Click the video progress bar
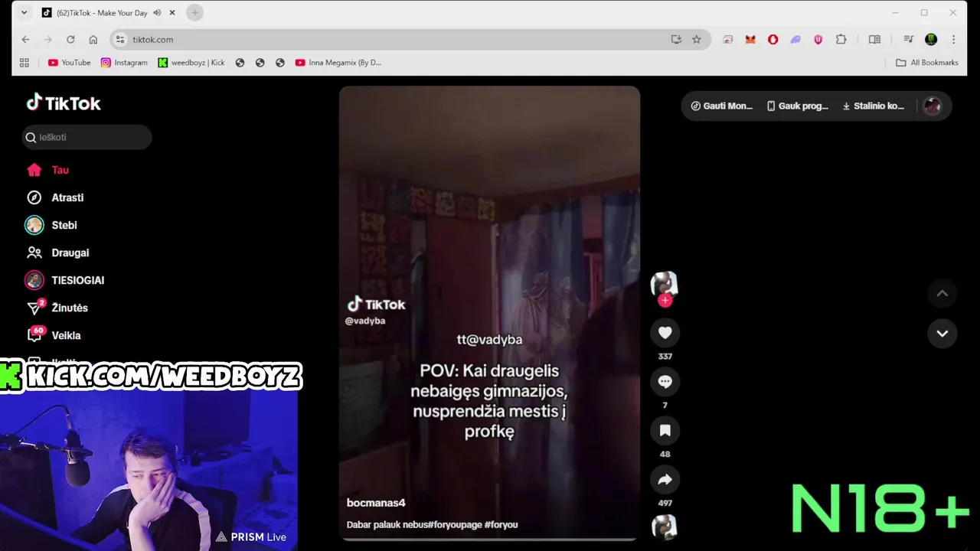This screenshot has height=551, width=980. pyautogui.click(x=489, y=539)
